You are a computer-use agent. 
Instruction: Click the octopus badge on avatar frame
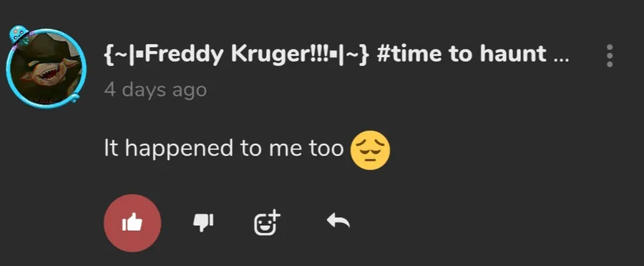pos(19,35)
